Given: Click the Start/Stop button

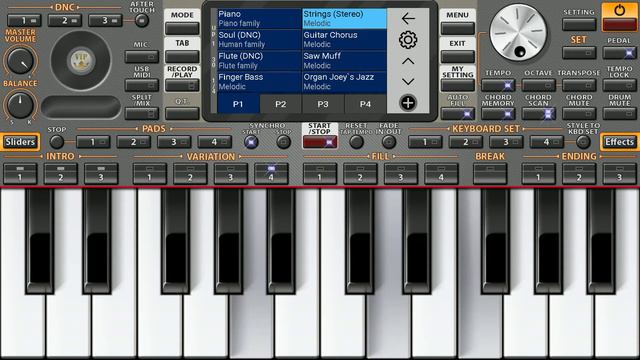Looking at the screenshot, I should (x=320, y=142).
